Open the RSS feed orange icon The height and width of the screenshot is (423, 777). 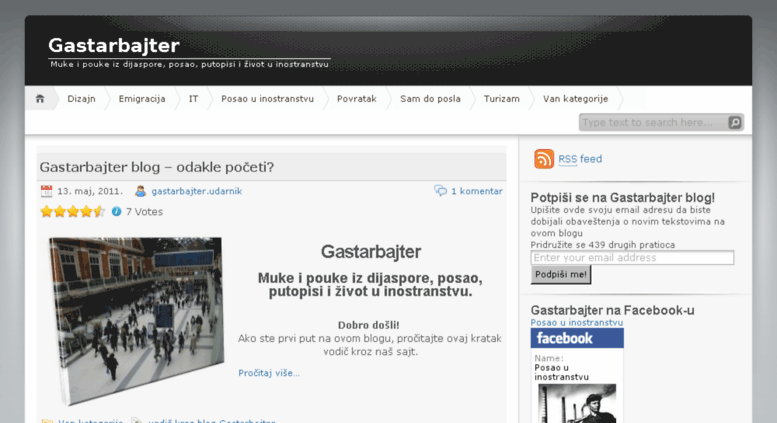pos(544,159)
